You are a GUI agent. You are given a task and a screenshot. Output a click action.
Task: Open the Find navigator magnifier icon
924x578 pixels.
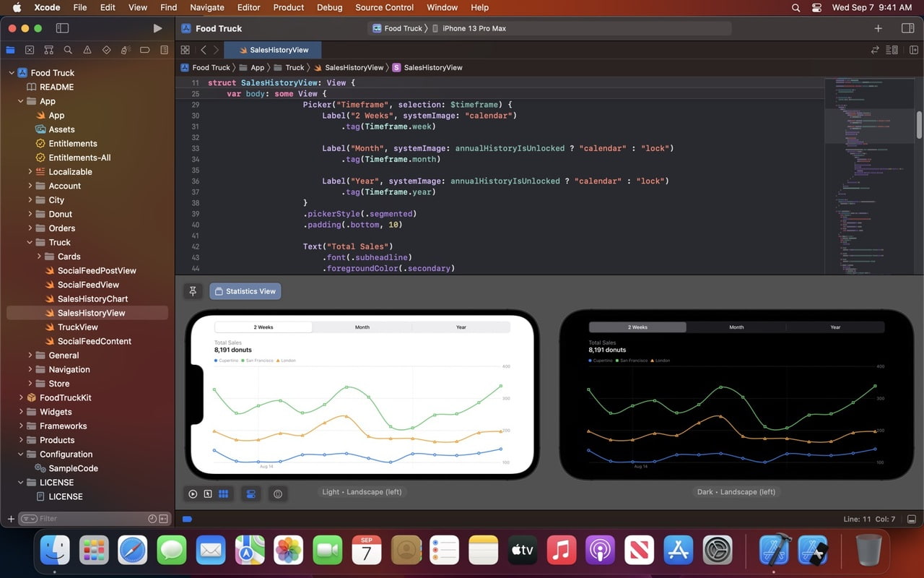(x=68, y=50)
